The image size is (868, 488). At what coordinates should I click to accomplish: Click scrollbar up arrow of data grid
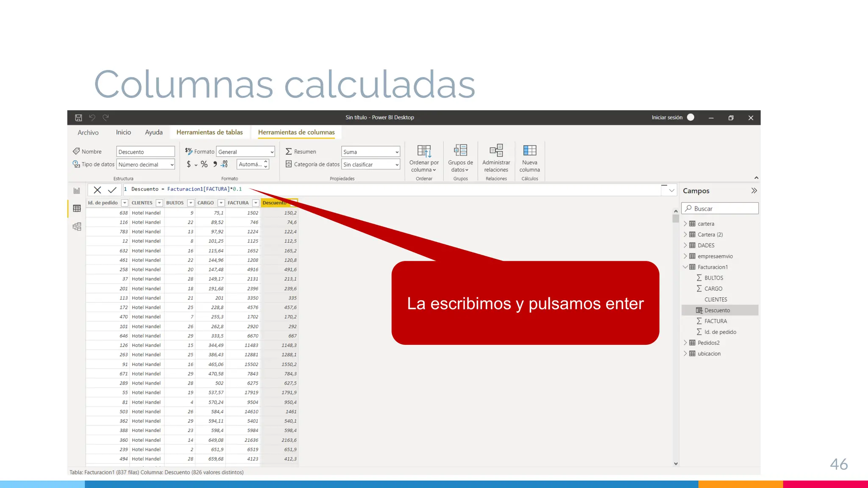676,211
